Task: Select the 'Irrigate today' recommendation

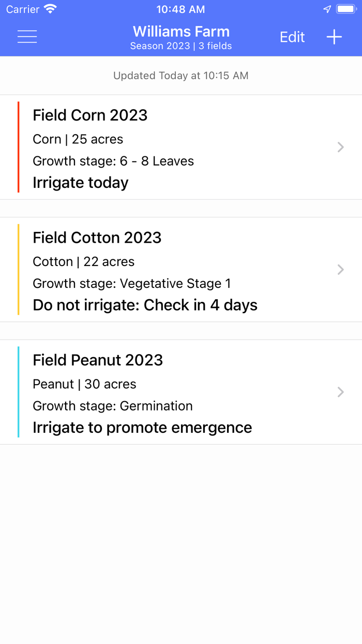Action: coord(80,182)
